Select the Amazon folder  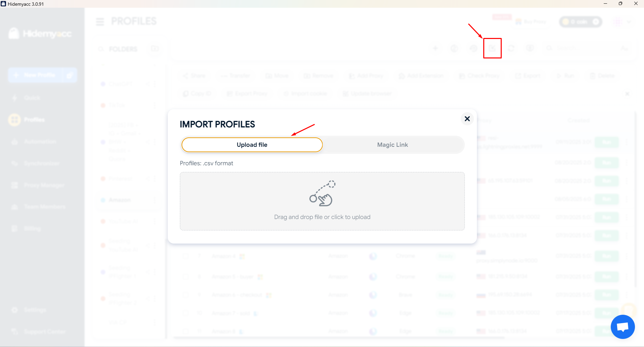pyautogui.click(x=119, y=200)
